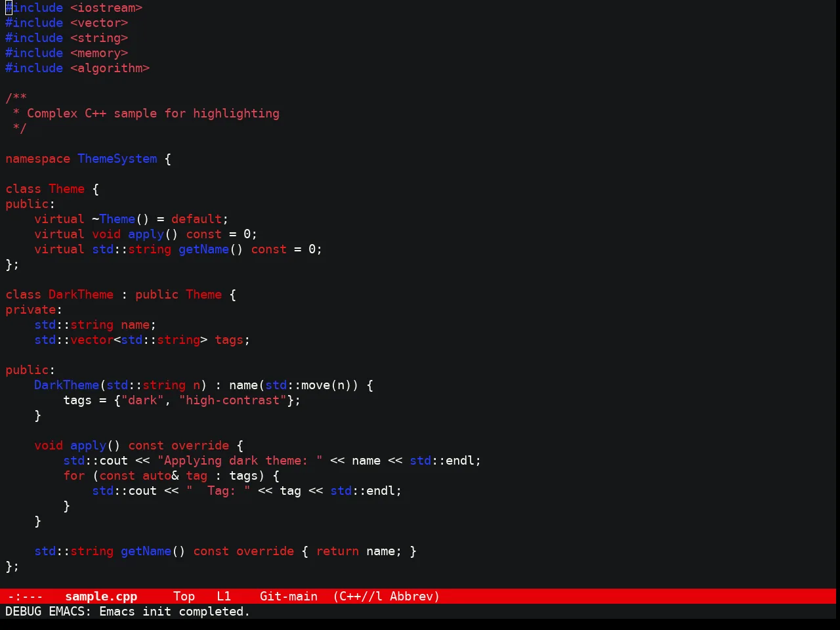The width and height of the screenshot is (840, 630).
Task: Click 'class Theme' declaration line
Action: pos(52,189)
